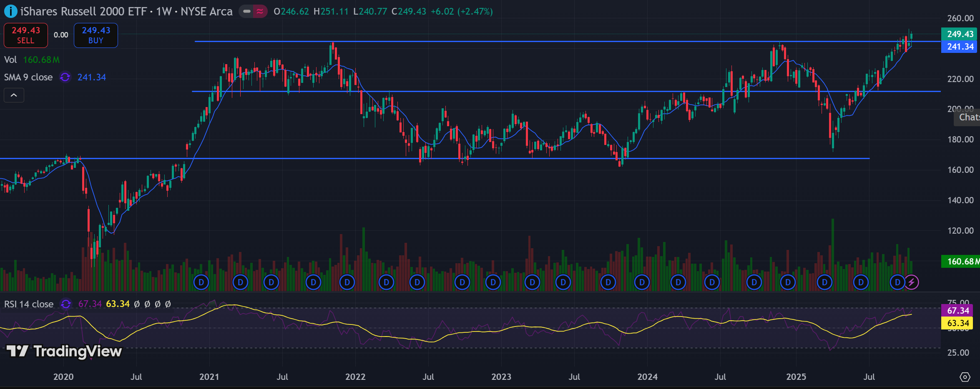Click the 140.00 price axis label

coord(960,200)
